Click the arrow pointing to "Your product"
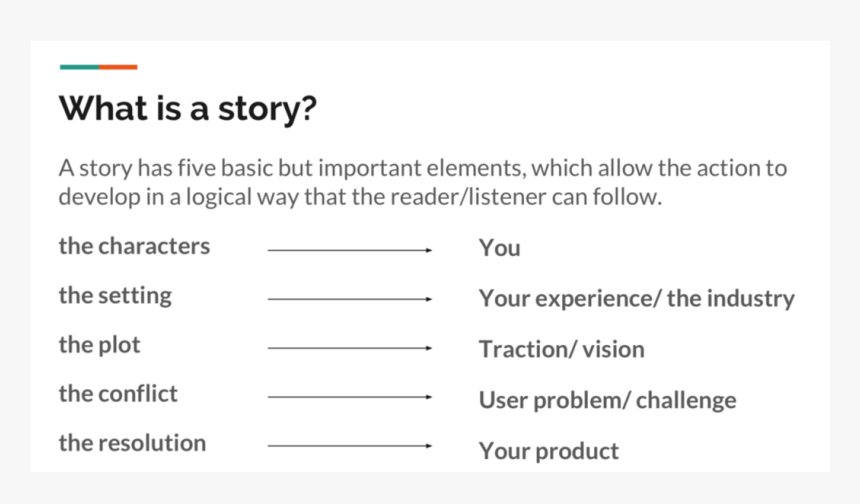This screenshot has width=860, height=504. coord(350,446)
